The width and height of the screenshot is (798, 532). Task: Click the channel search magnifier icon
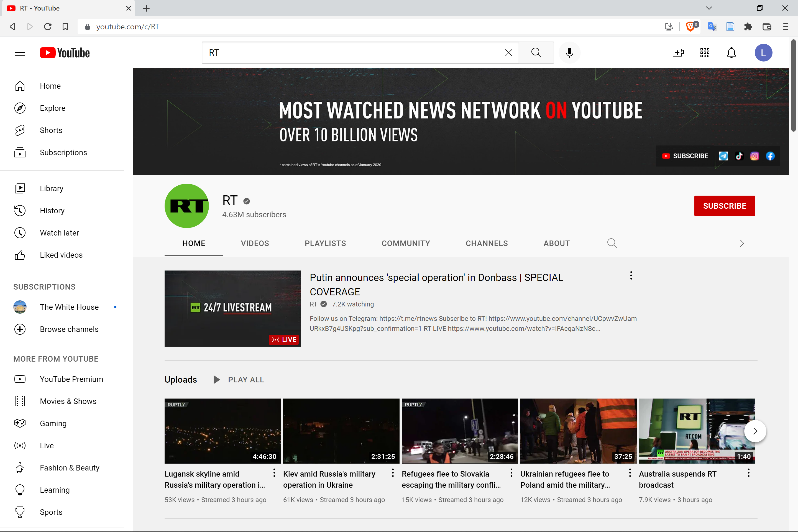[612, 243]
